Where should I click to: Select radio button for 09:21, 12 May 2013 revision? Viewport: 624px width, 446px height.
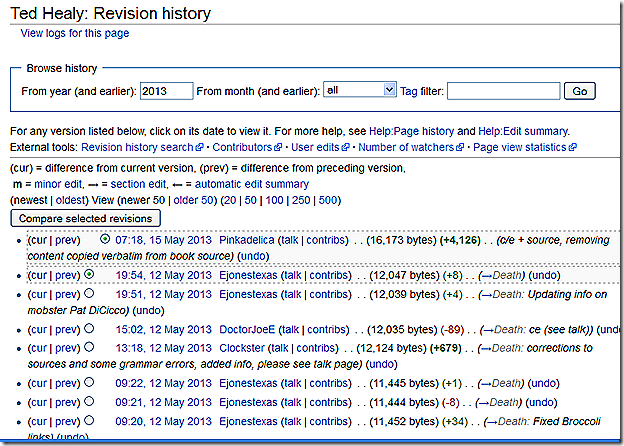point(90,401)
